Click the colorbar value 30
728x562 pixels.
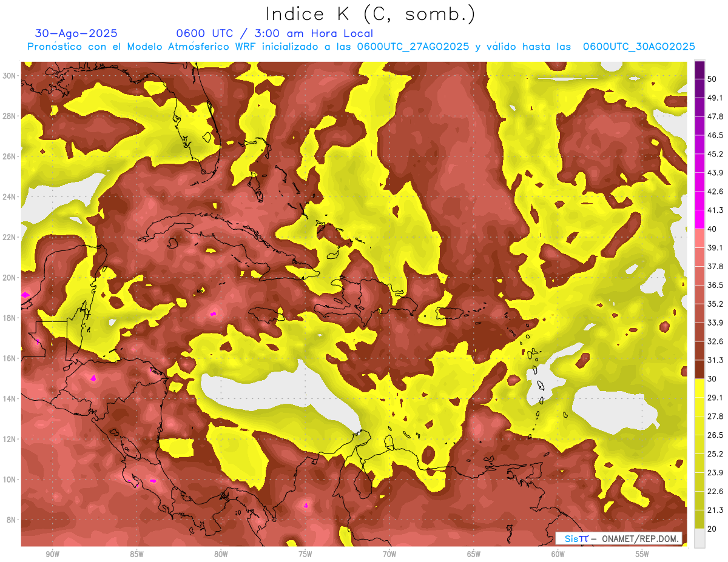point(713,379)
